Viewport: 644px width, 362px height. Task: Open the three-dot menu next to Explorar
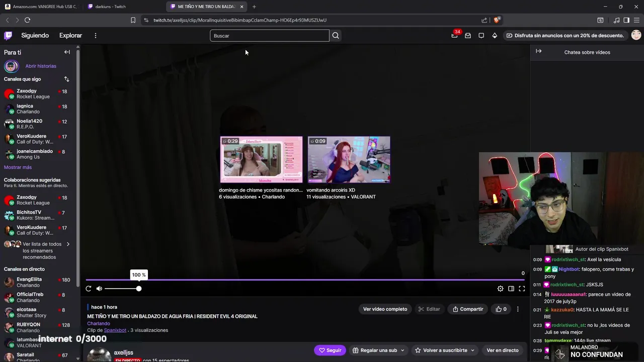point(95,35)
